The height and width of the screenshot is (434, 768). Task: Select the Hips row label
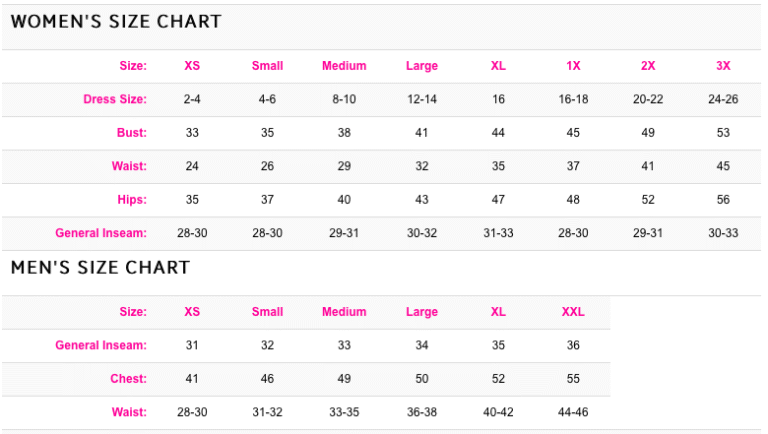tap(131, 200)
